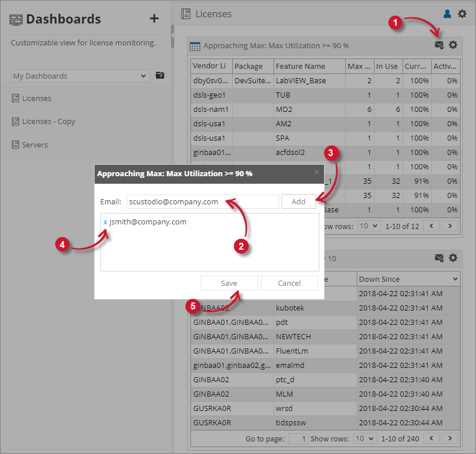Close the Approaching Max dialog

[x=317, y=172]
